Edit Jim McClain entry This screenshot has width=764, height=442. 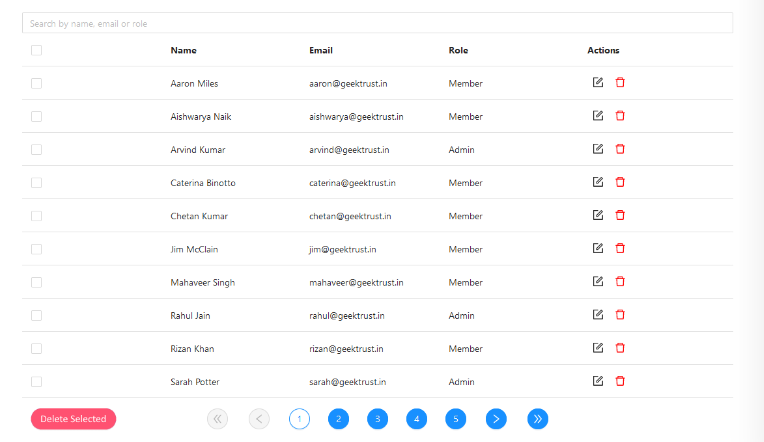tap(598, 248)
